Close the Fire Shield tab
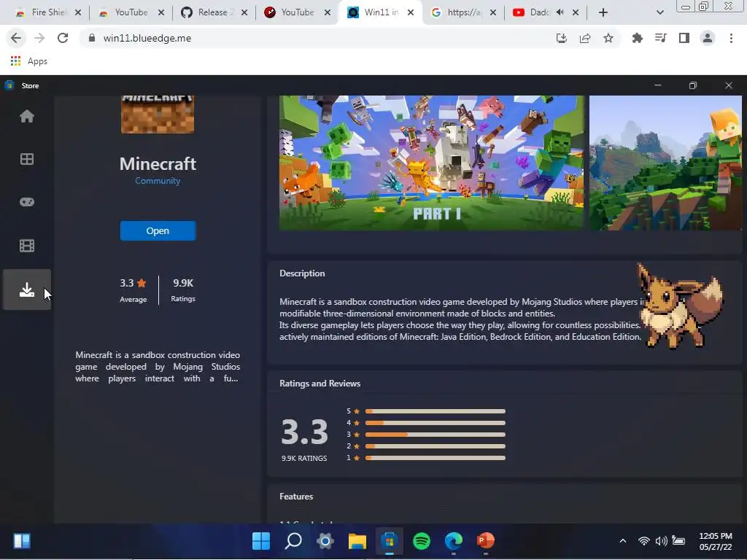 78,12
